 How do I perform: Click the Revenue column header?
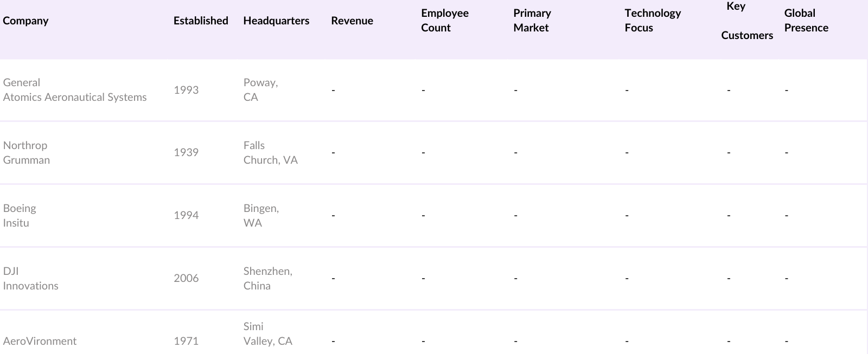click(x=352, y=21)
